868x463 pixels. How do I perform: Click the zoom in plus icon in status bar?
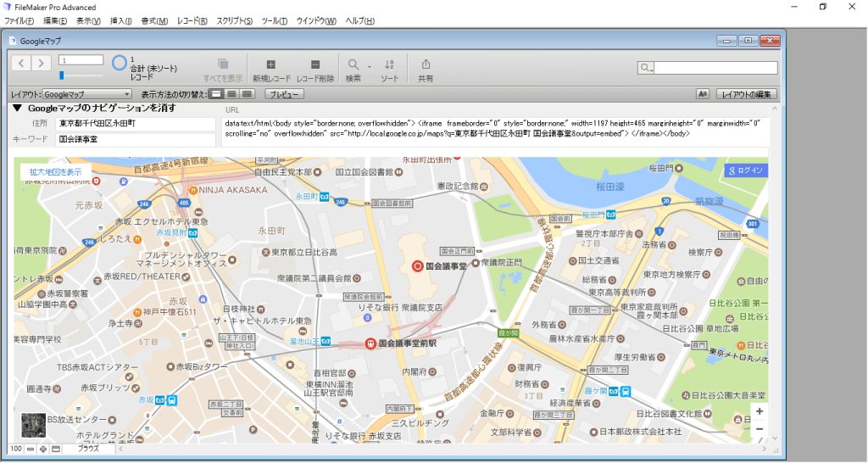43,449
